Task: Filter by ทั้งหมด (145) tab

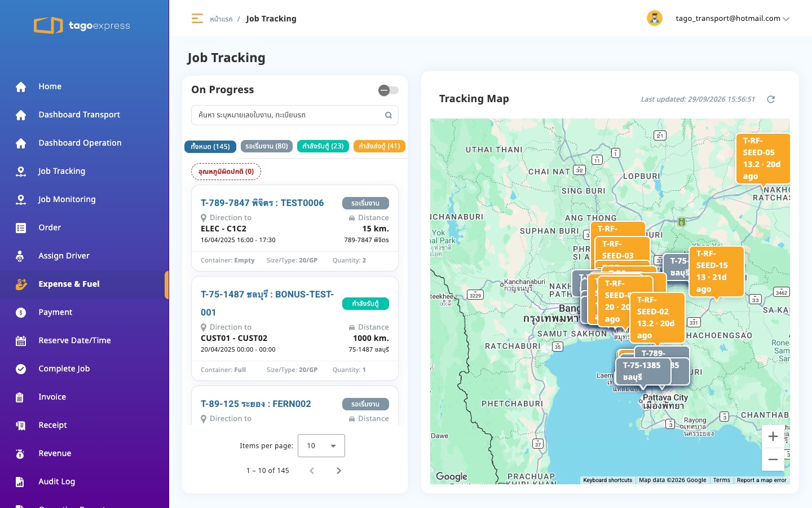Action: coord(210,147)
